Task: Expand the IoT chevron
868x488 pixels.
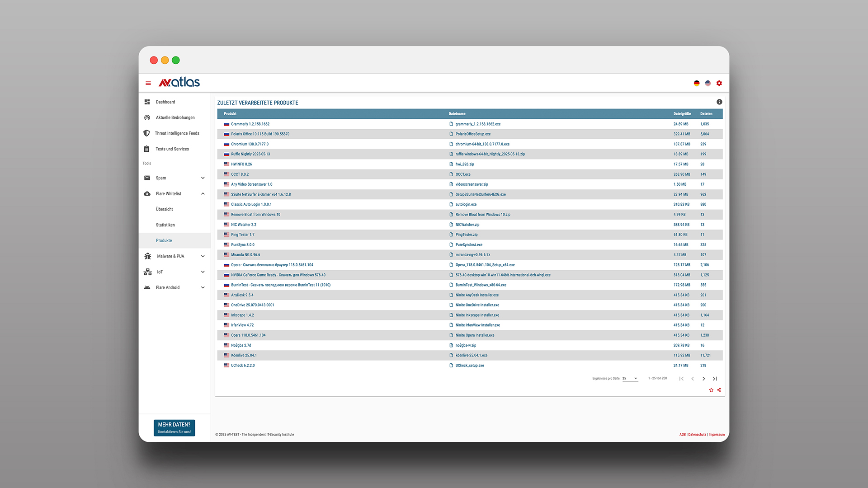Action: [x=203, y=272]
